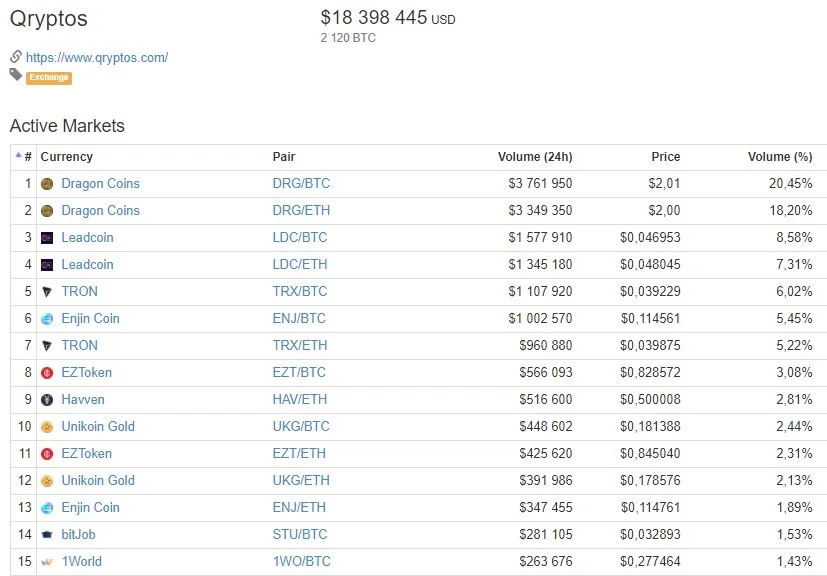Image resolution: width=827 pixels, height=576 pixels.
Task: Open TRON link in row 5
Action: pos(80,291)
